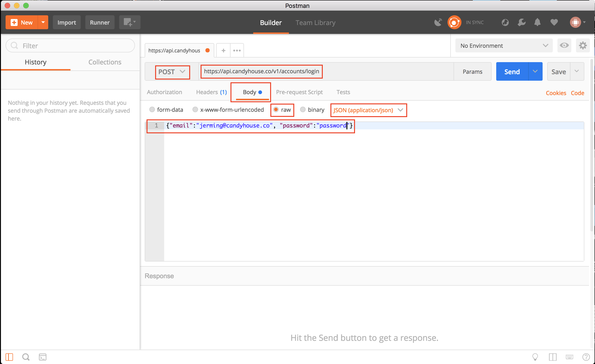Open the wrench settings icon
This screenshot has height=364, width=595.
point(521,22)
